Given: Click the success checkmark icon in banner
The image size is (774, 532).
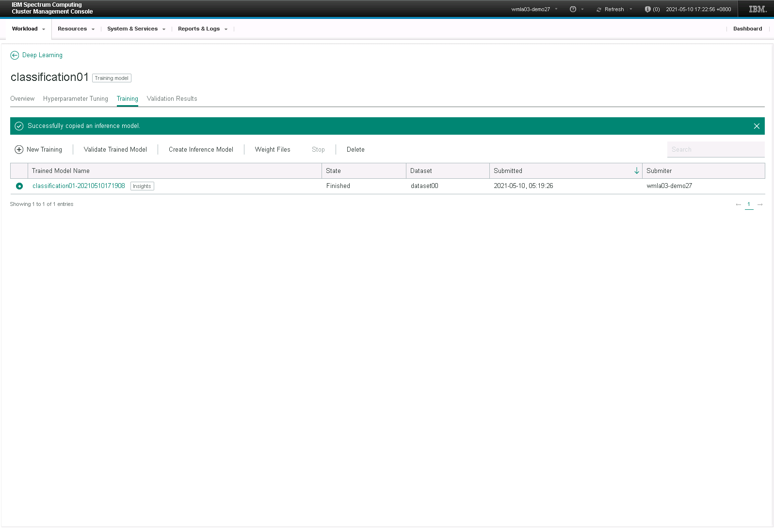Looking at the screenshot, I should coord(19,126).
